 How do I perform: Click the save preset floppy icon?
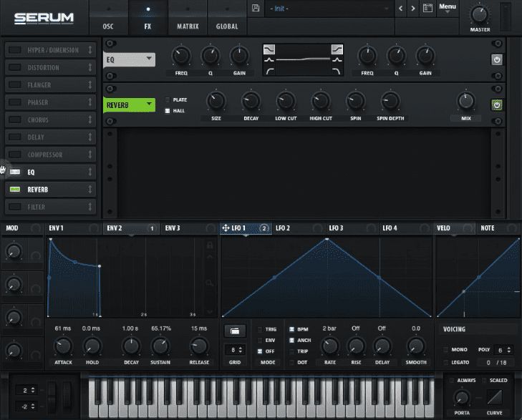[256, 8]
